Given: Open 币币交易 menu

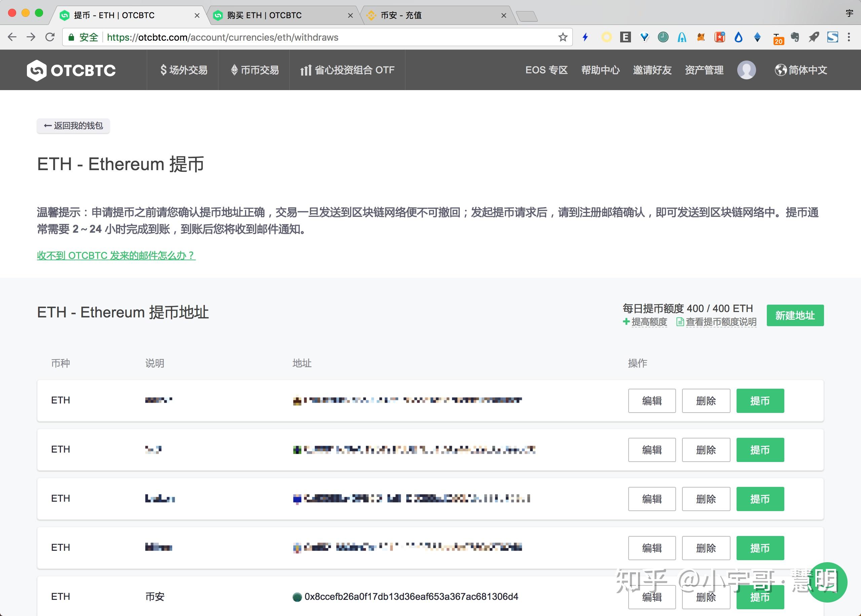Looking at the screenshot, I should pyautogui.click(x=255, y=70).
